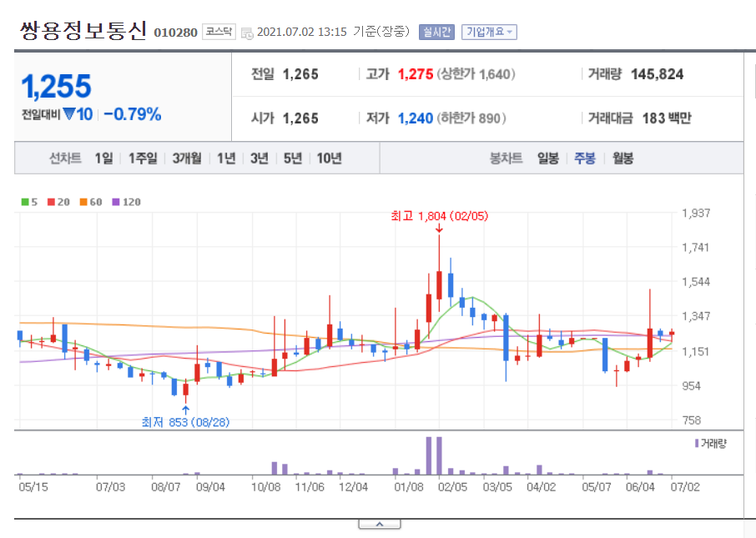The height and width of the screenshot is (538, 756).
Task: Click the 02/05 date axis label
Action: pos(452,487)
